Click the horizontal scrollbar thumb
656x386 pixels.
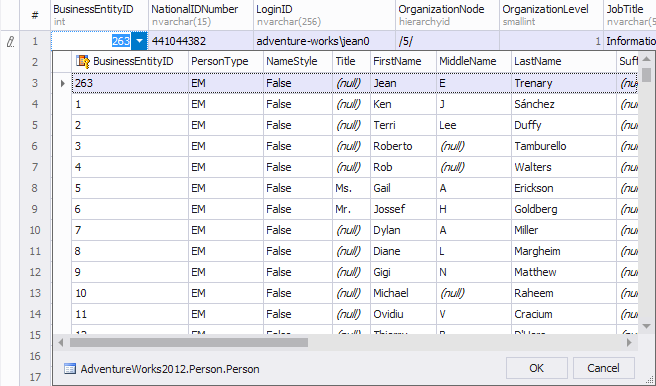pos(189,343)
